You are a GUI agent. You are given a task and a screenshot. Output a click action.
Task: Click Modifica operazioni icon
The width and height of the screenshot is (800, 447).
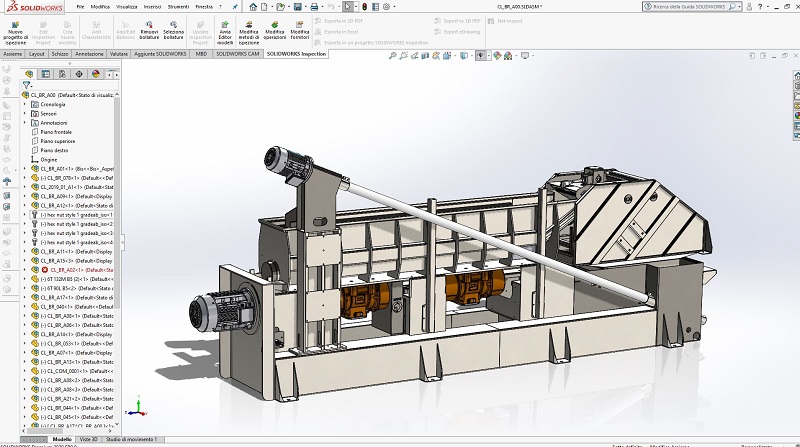tap(275, 23)
